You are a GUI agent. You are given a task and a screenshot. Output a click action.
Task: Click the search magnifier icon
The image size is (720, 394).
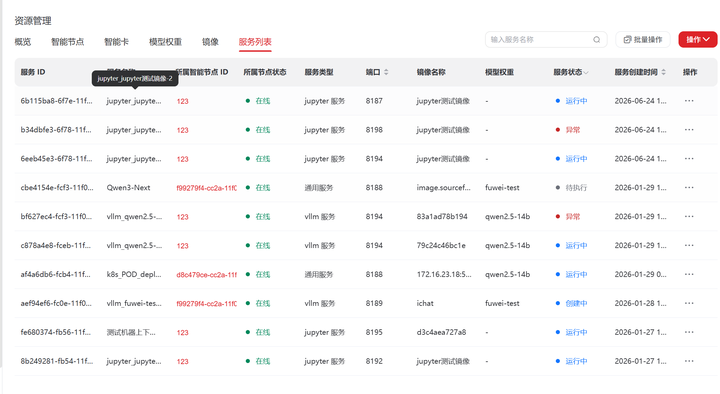596,39
